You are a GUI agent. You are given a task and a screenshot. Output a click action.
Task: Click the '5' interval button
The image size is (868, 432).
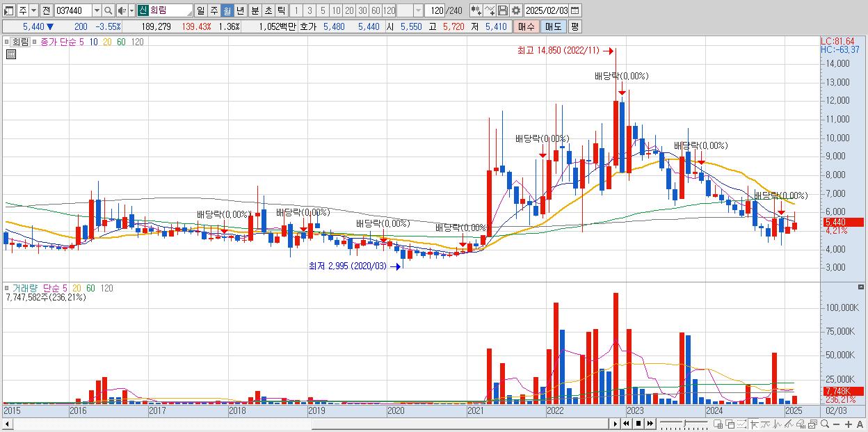(x=323, y=10)
